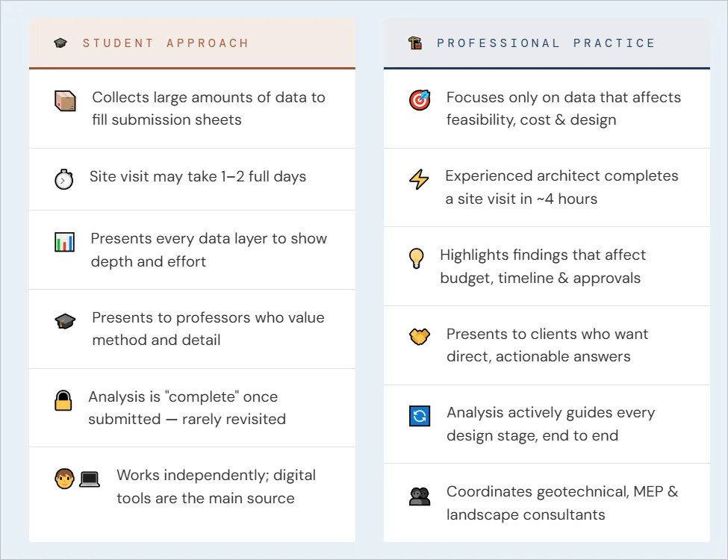The width and height of the screenshot is (728, 560).
Task: Click the lightning bolt icon
Action: (x=419, y=180)
